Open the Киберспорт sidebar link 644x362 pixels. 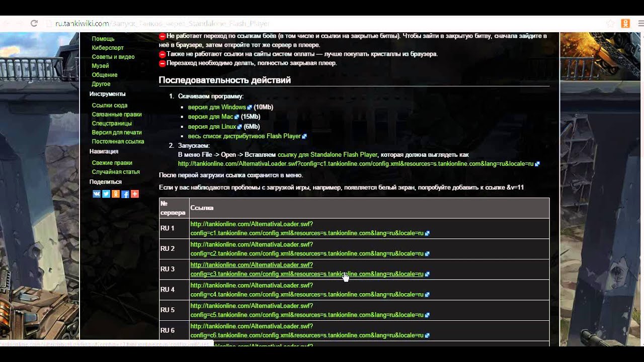click(108, 48)
